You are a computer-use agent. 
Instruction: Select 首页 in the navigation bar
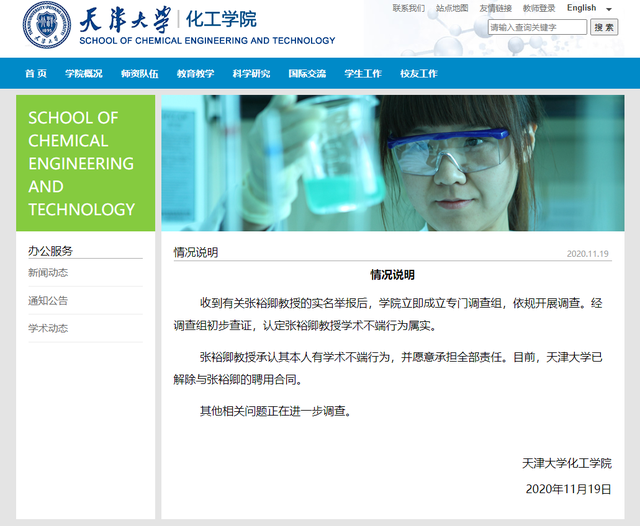click(x=36, y=73)
